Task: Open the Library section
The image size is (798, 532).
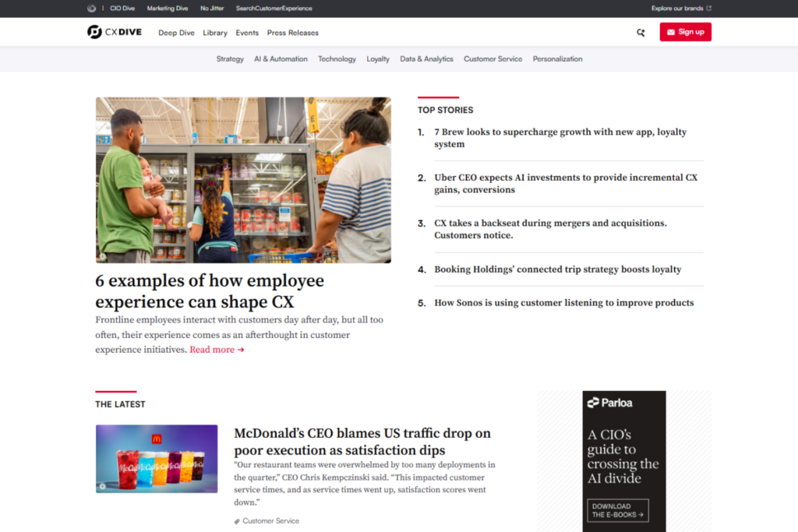Action: pos(215,33)
